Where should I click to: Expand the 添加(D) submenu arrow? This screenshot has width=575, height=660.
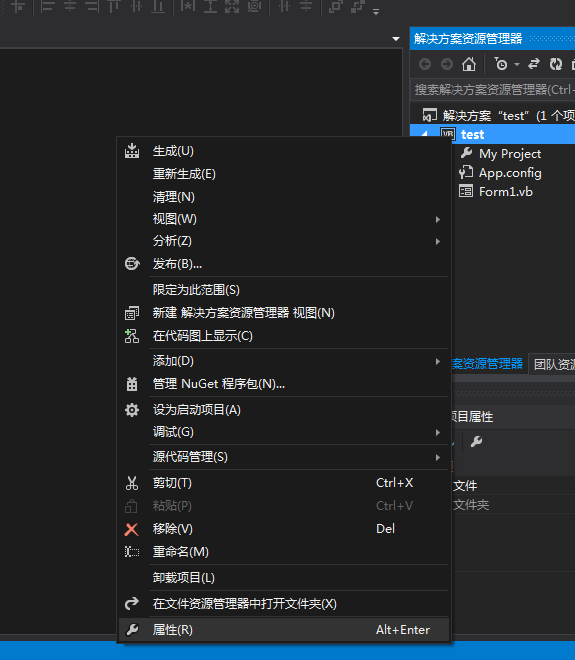point(438,362)
